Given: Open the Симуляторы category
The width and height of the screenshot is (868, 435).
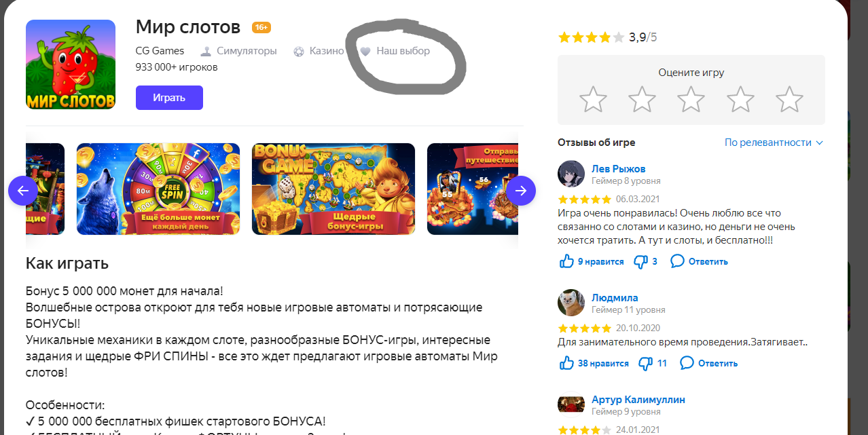Looking at the screenshot, I should (x=238, y=51).
